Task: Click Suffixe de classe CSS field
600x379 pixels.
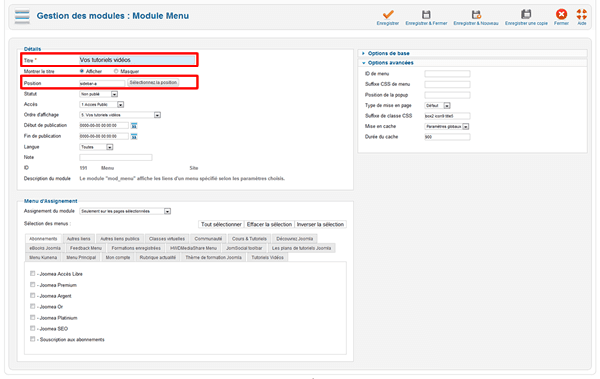Action: [447, 116]
